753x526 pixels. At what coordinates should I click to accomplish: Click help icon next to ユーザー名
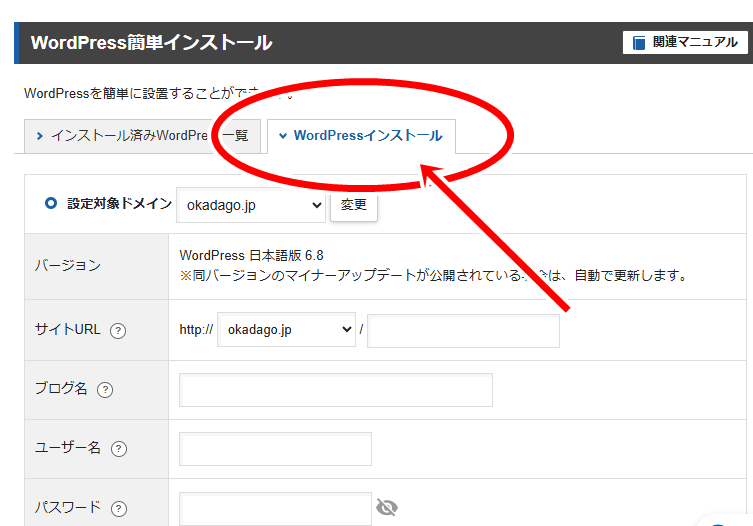pyautogui.click(x=119, y=449)
